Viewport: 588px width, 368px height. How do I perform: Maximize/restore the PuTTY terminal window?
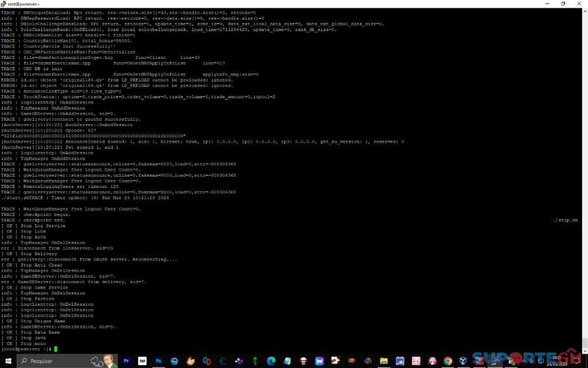[563, 4]
